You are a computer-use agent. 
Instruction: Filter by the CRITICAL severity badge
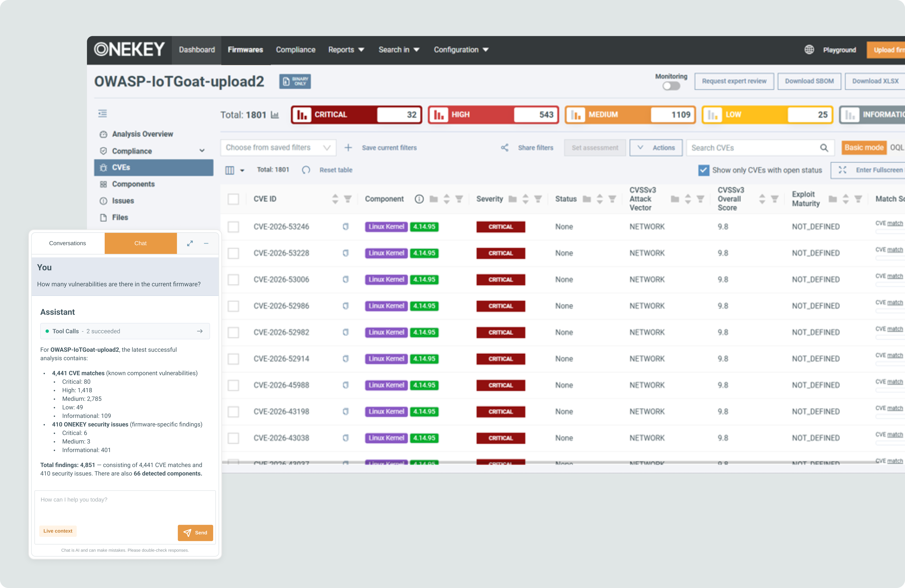(x=356, y=115)
